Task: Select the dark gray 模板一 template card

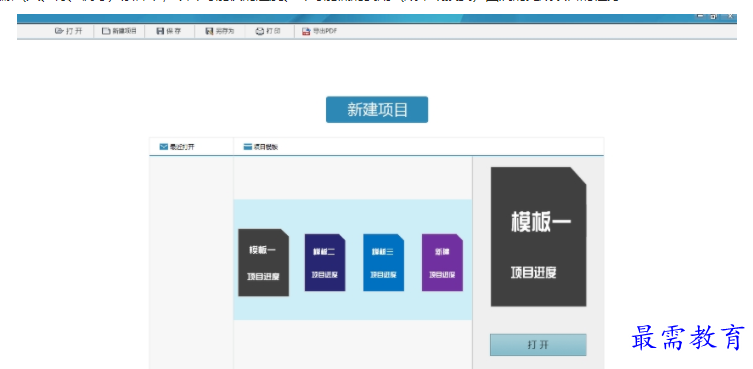Action: 264,262
